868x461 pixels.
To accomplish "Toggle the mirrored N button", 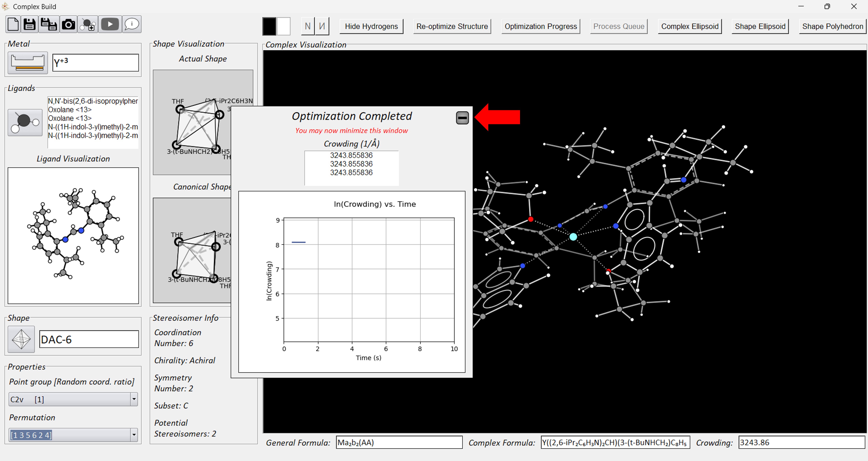I will point(322,26).
